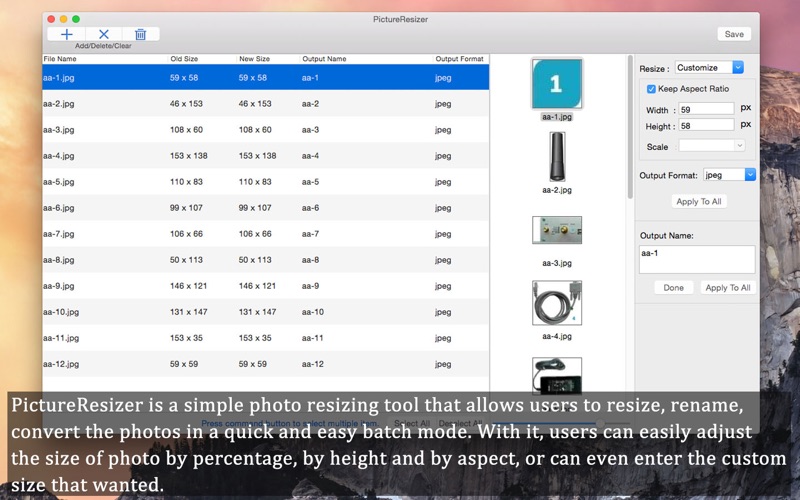Select the aa-2.jpg thumbnail

557,157
